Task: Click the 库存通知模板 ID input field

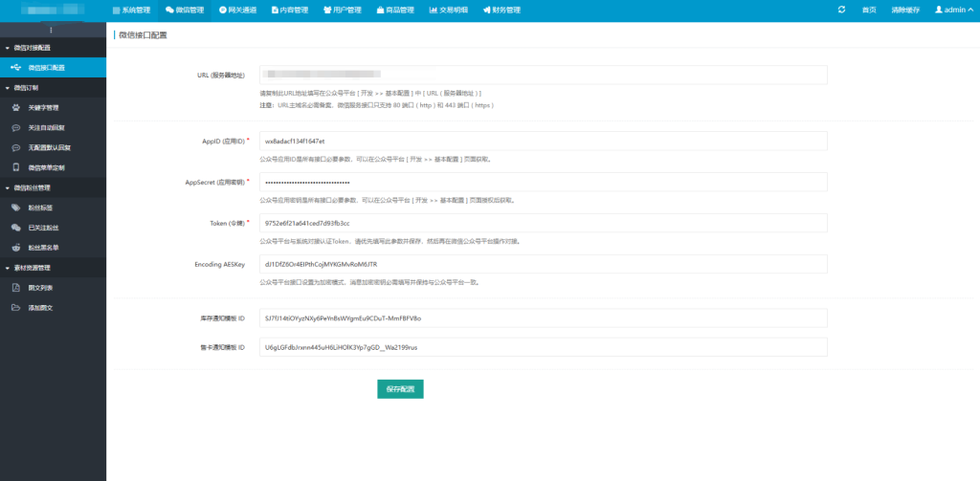Action: pos(544,318)
